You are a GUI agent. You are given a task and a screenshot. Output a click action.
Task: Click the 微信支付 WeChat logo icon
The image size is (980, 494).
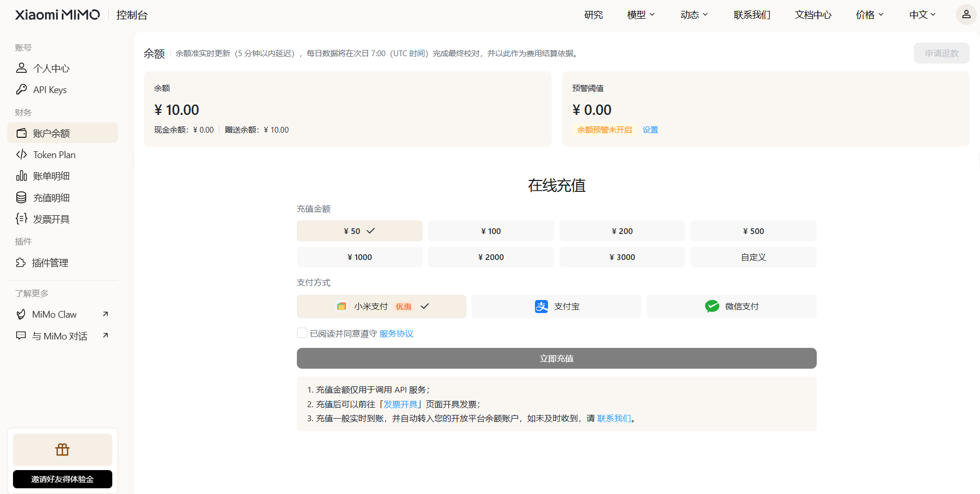712,306
